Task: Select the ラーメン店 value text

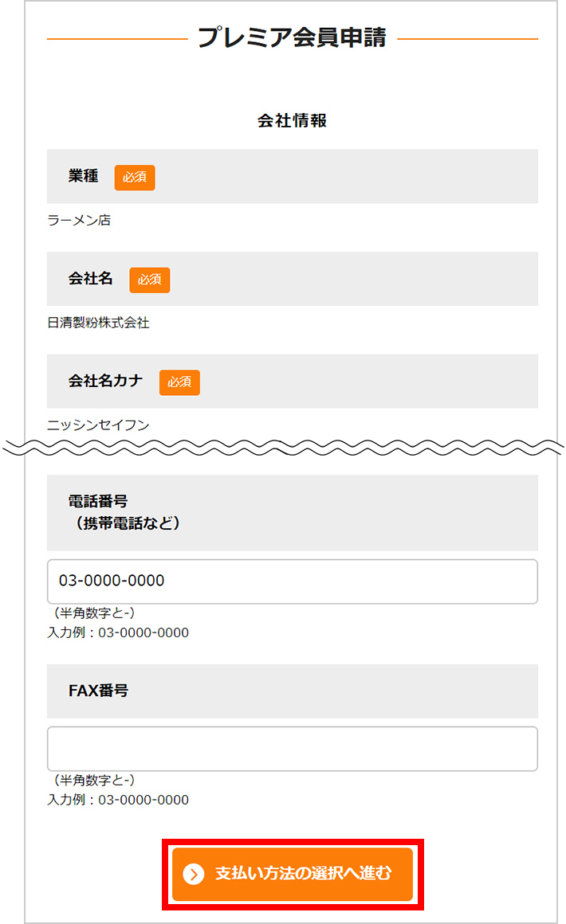Action: (x=79, y=221)
